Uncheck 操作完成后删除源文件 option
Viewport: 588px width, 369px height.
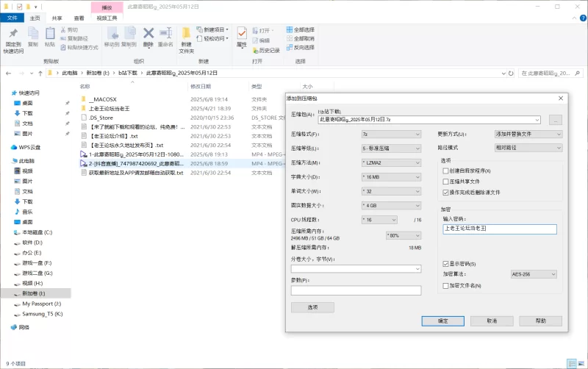click(x=446, y=192)
